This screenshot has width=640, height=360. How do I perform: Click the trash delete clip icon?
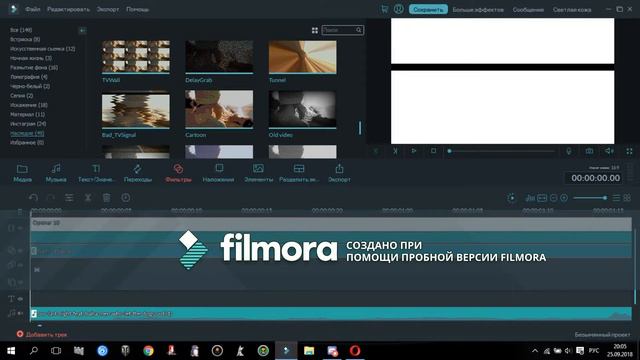coord(107,198)
